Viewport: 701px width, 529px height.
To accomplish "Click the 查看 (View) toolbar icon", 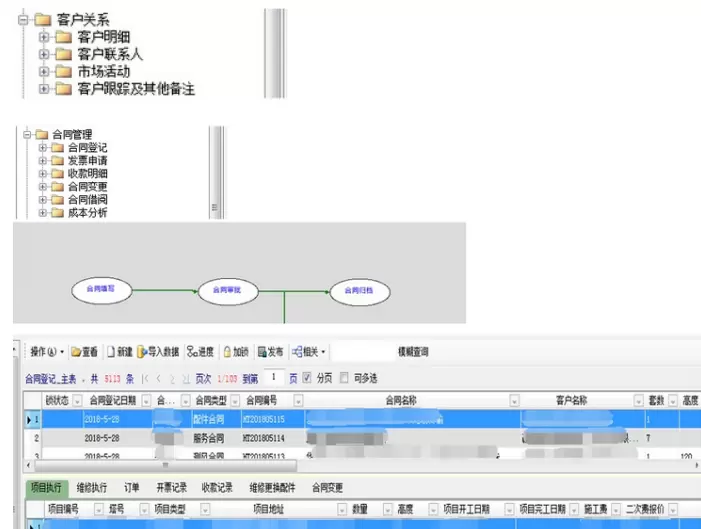I will click(76, 352).
